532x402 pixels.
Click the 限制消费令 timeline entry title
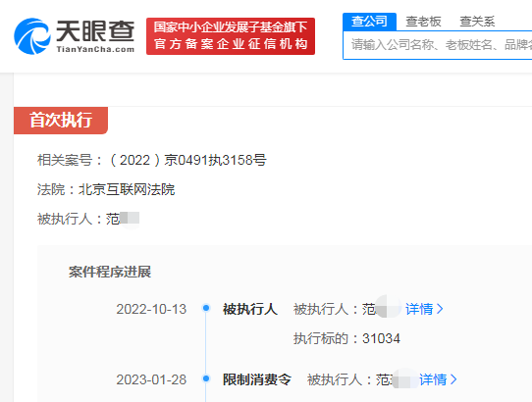(257, 379)
